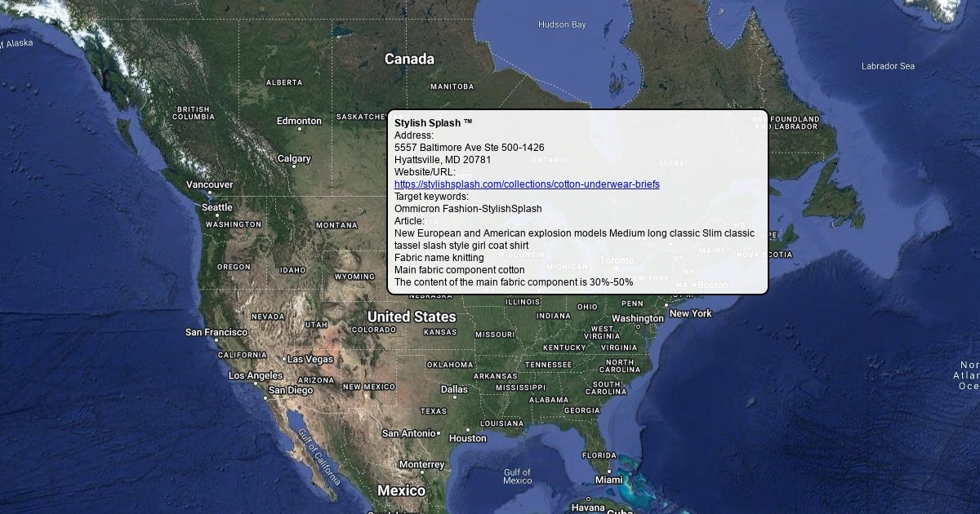Viewport: 980px width, 514px height.
Task: Select the San Francisco city label
Action: tap(216, 333)
